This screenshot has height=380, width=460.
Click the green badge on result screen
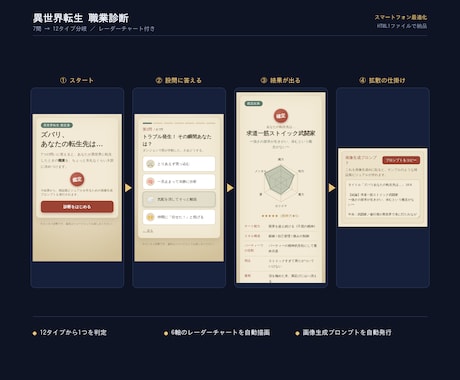tap(253, 103)
